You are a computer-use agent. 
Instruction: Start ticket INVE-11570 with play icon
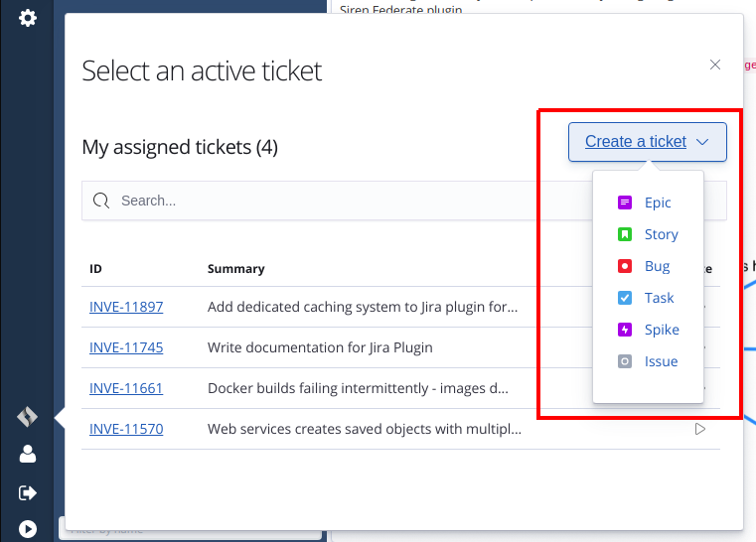[700, 429]
